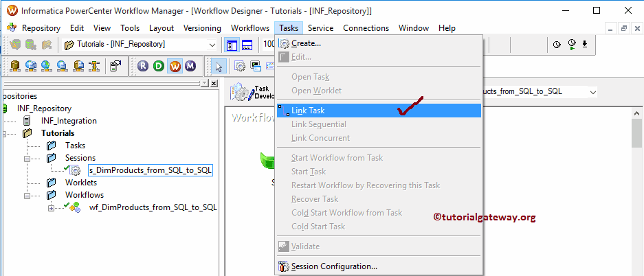Open the Window menu

tap(414, 28)
